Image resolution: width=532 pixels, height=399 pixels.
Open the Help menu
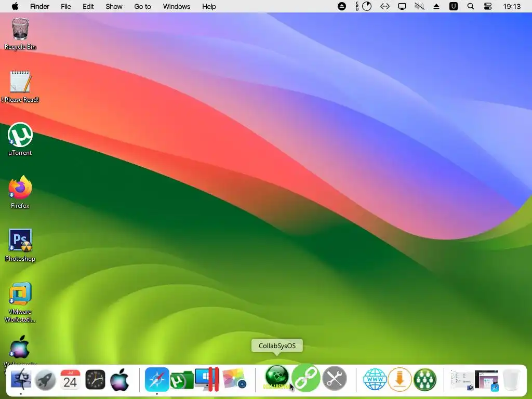(x=209, y=6)
